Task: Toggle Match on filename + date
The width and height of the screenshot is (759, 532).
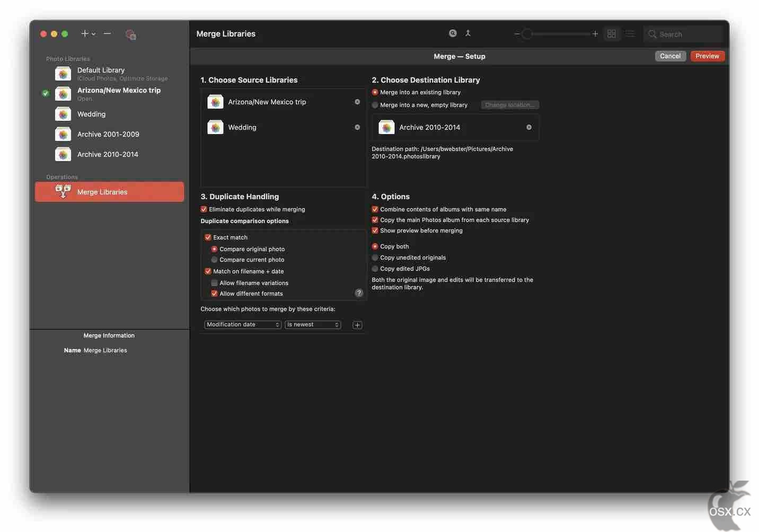Action: [208, 271]
